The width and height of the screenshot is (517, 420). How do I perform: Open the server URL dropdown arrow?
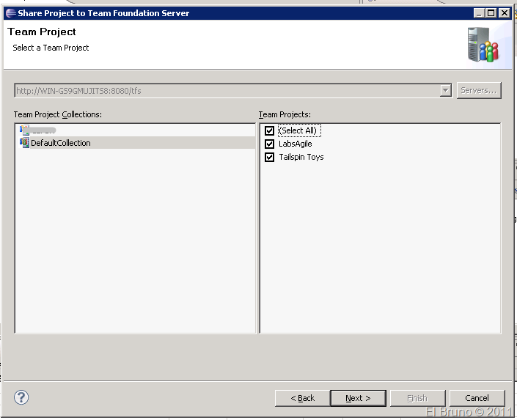point(445,91)
